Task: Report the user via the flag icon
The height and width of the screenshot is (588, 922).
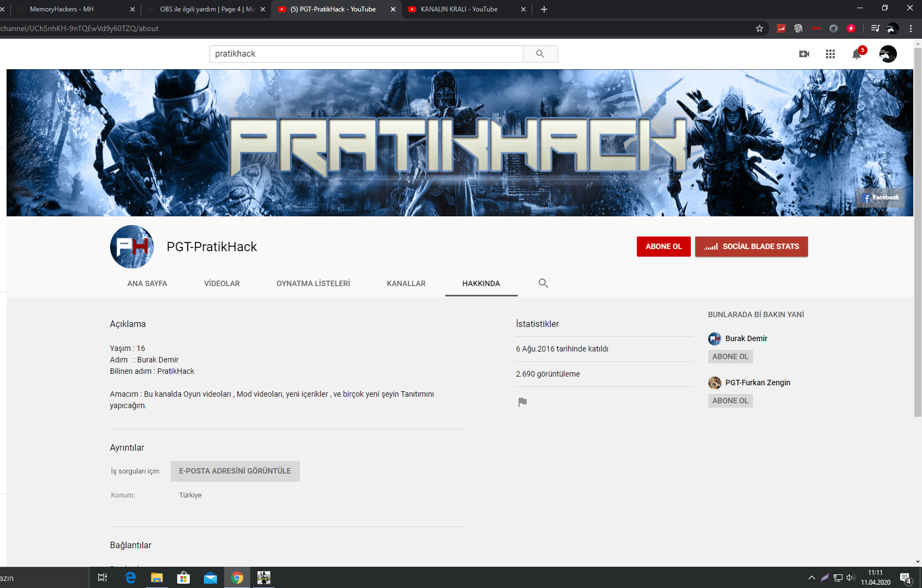Action: coord(522,402)
